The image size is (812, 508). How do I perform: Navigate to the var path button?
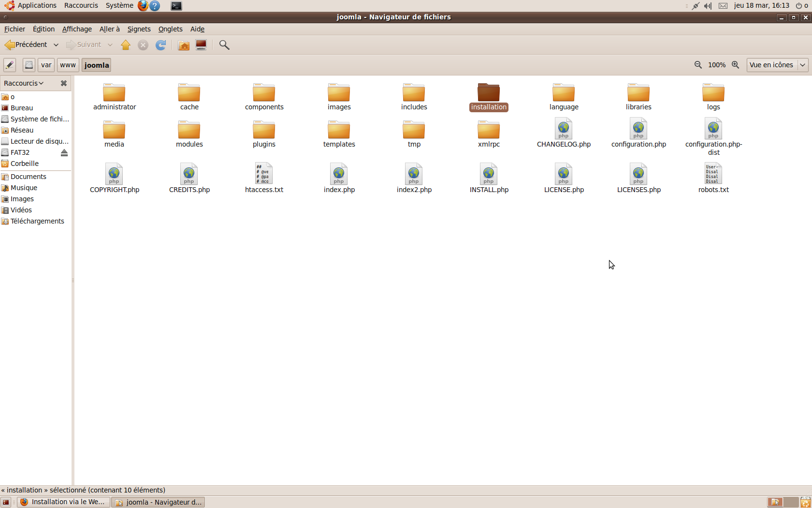[46, 65]
